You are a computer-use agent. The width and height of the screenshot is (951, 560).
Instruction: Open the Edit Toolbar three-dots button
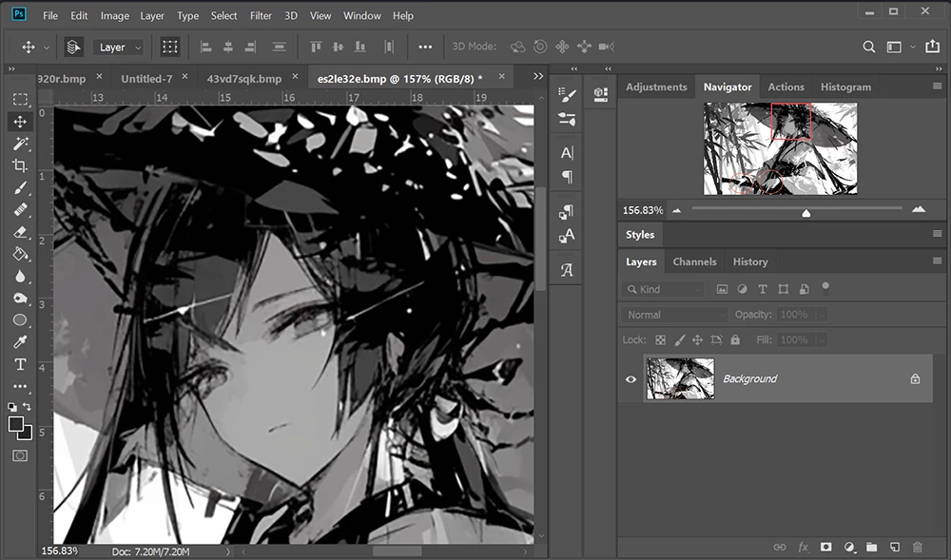[x=20, y=386]
